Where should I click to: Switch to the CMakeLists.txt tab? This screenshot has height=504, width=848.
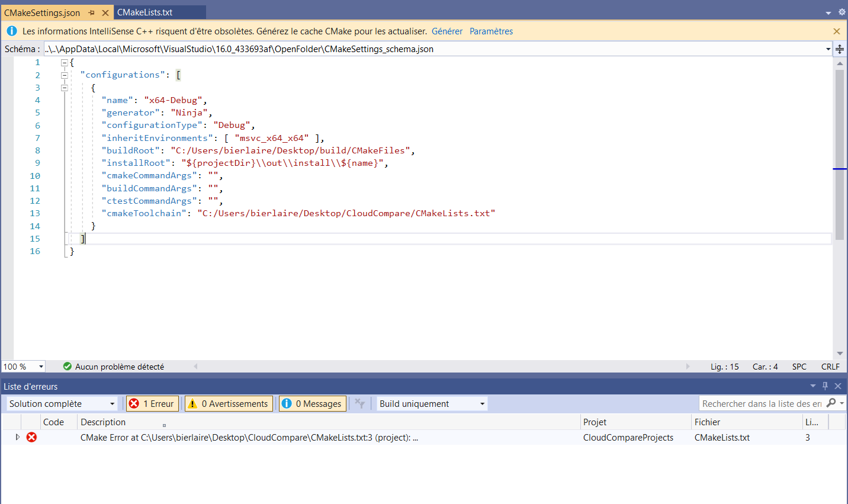point(145,12)
